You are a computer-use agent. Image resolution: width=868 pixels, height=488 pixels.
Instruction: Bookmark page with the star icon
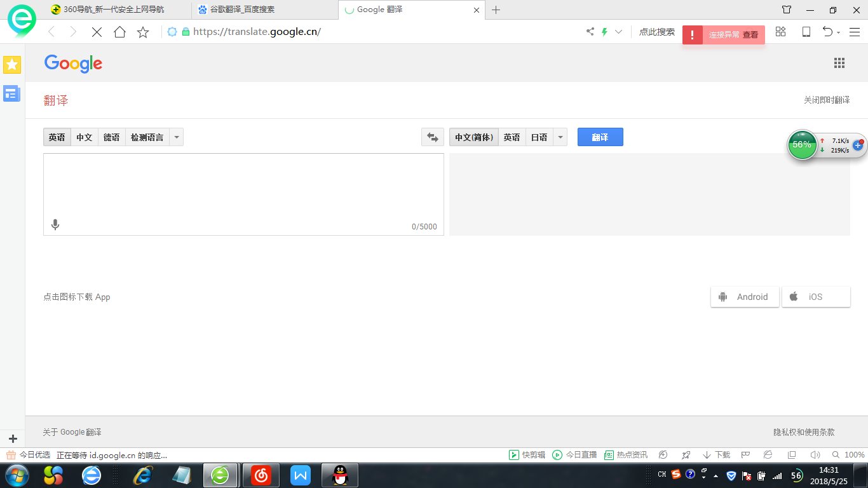[143, 32]
